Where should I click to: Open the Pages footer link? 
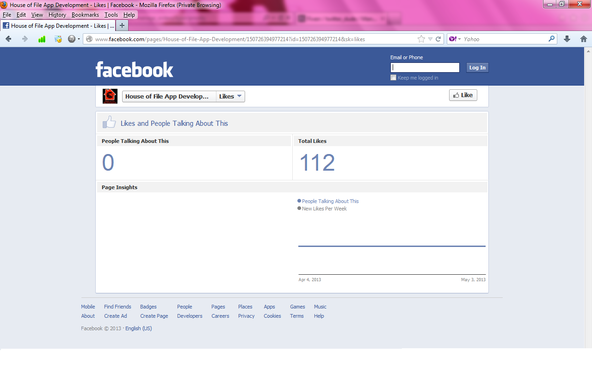[x=218, y=307]
